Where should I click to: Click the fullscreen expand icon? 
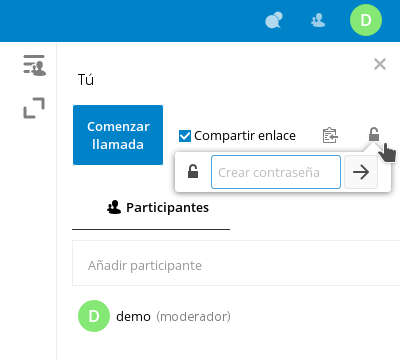tap(34, 108)
